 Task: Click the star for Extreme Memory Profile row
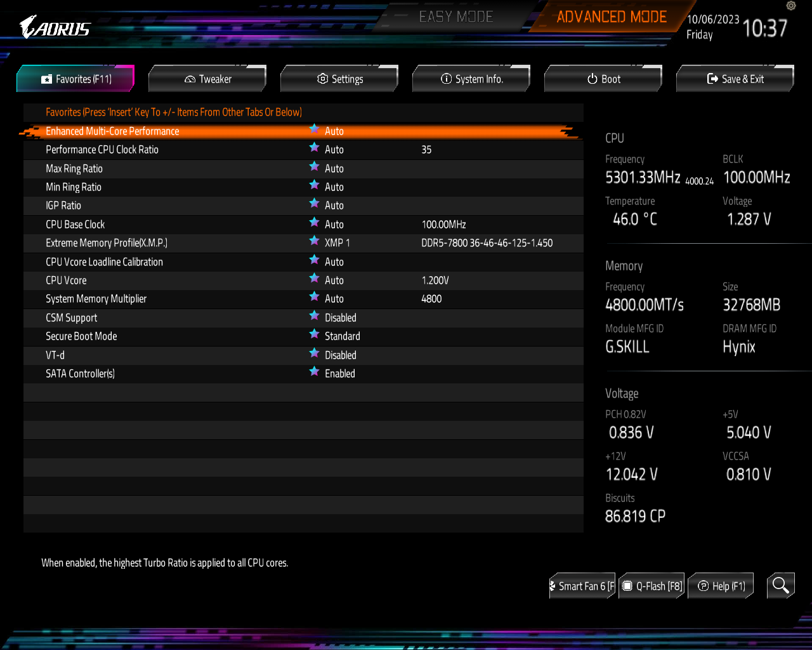pyautogui.click(x=314, y=241)
